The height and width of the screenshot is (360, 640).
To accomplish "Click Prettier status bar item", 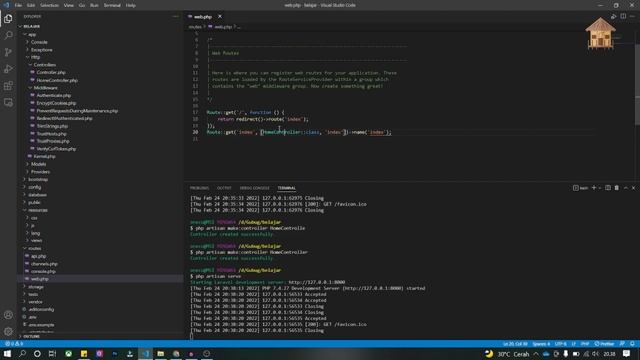I will [x=604, y=344].
